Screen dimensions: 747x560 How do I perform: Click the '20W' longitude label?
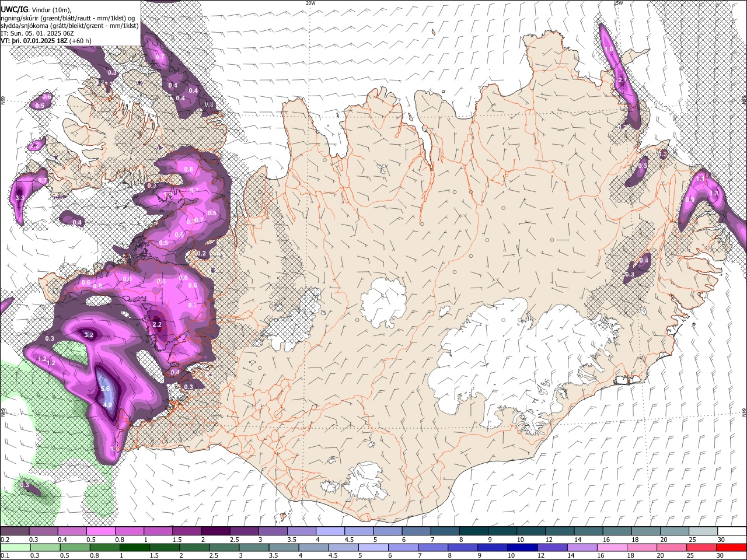point(310,3)
